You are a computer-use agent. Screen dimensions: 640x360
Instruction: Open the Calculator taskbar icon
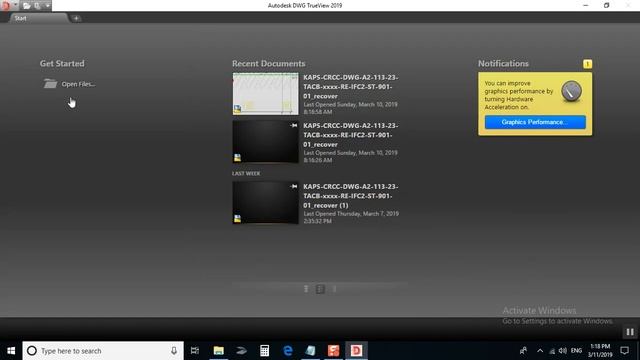coord(264,351)
